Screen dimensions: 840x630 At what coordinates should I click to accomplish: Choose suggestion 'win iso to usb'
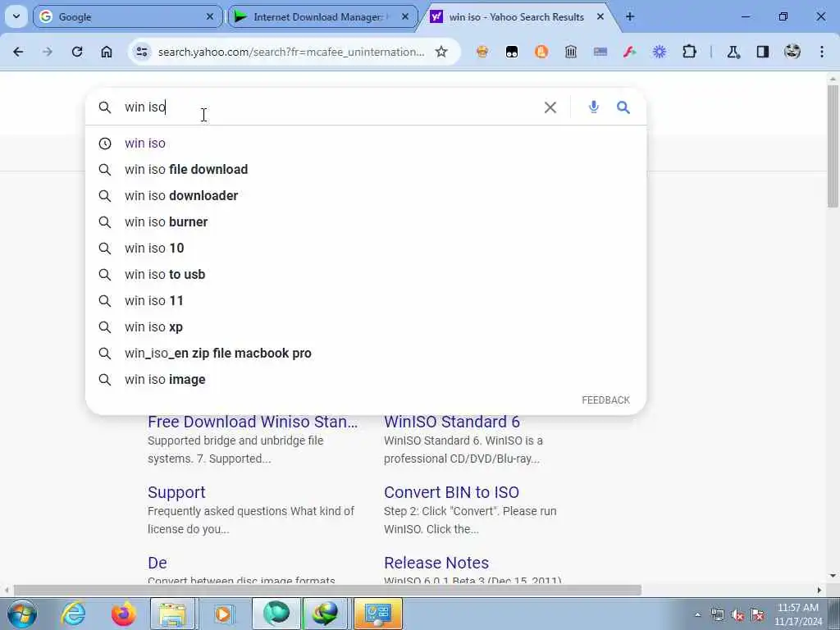click(366, 274)
